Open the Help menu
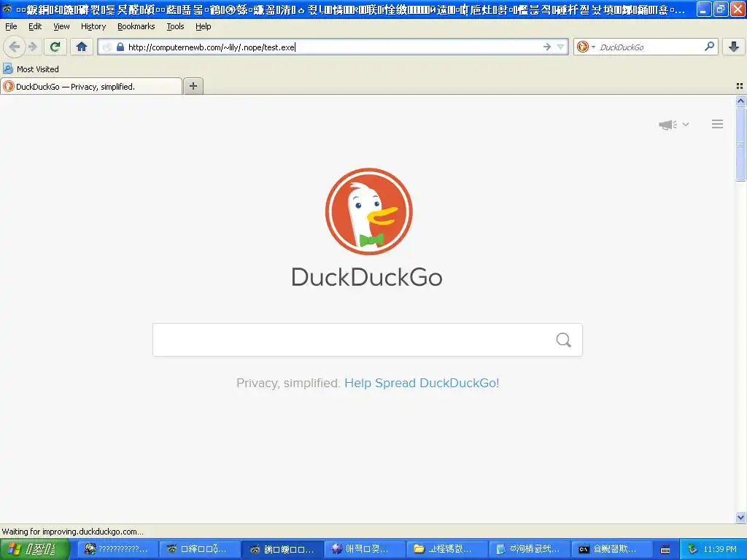Image resolution: width=747 pixels, height=560 pixels. tap(204, 26)
